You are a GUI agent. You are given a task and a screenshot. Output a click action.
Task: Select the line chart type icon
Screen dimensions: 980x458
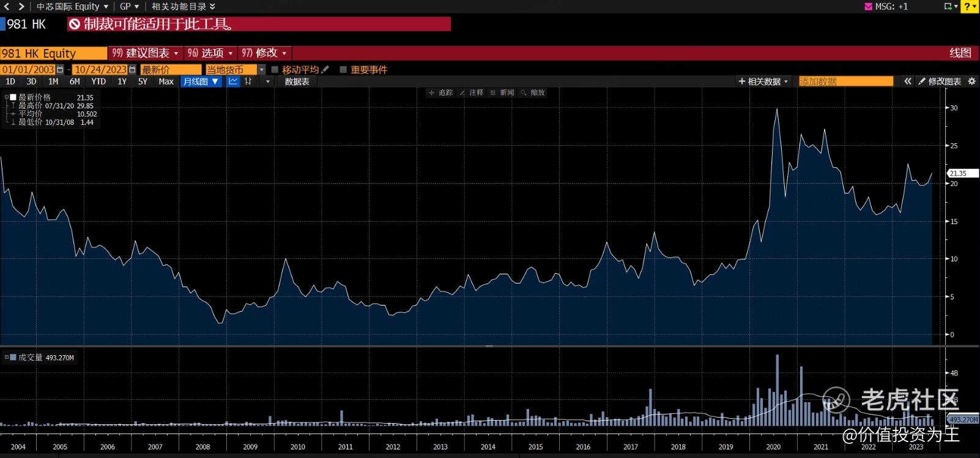233,81
